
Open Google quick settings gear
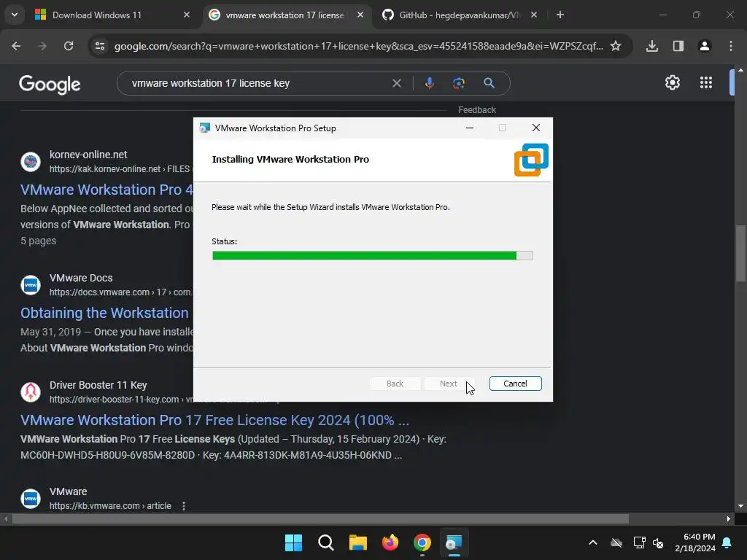point(672,82)
